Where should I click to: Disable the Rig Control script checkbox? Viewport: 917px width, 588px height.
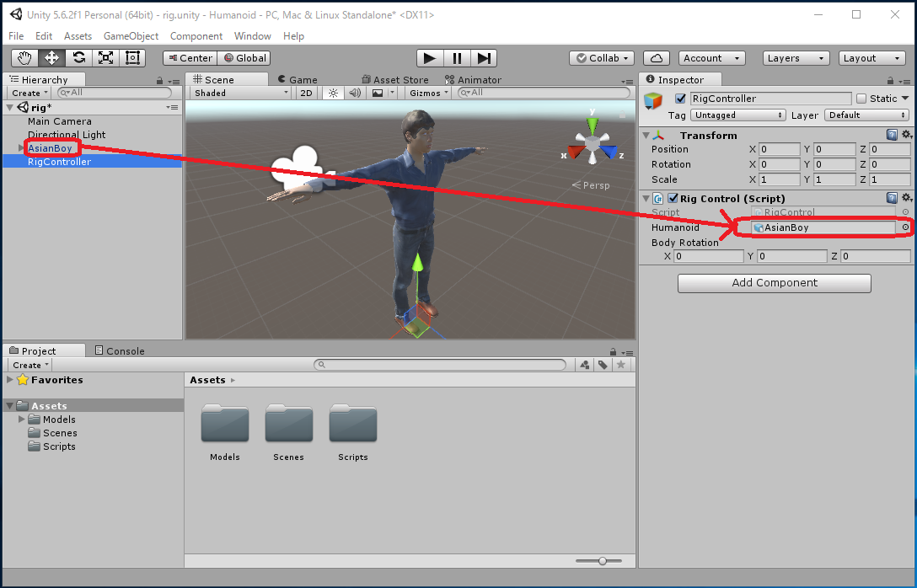pos(673,199)
